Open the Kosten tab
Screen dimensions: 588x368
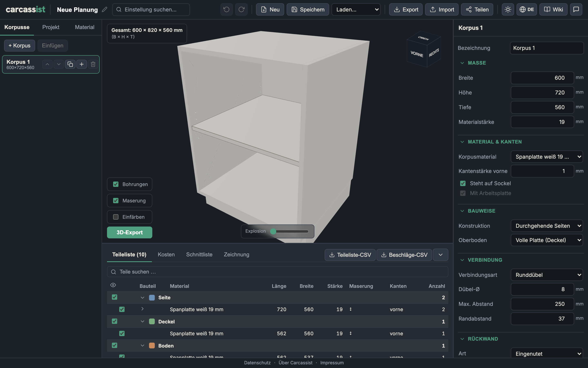click(x=166, y=254)
